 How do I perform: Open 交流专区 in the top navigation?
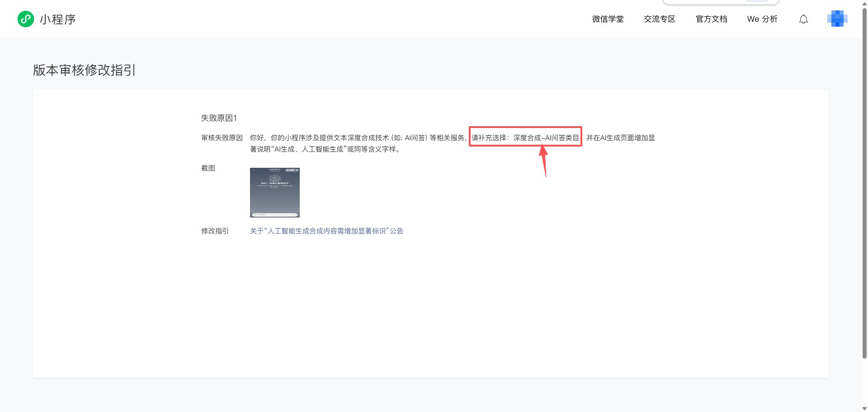pyautogui.click(x=660, y=19)
